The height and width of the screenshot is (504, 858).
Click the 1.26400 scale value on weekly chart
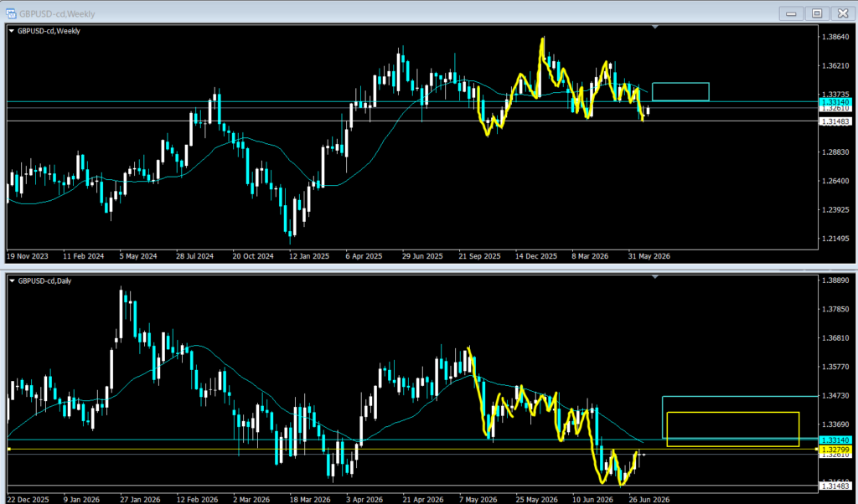point(835,181)
